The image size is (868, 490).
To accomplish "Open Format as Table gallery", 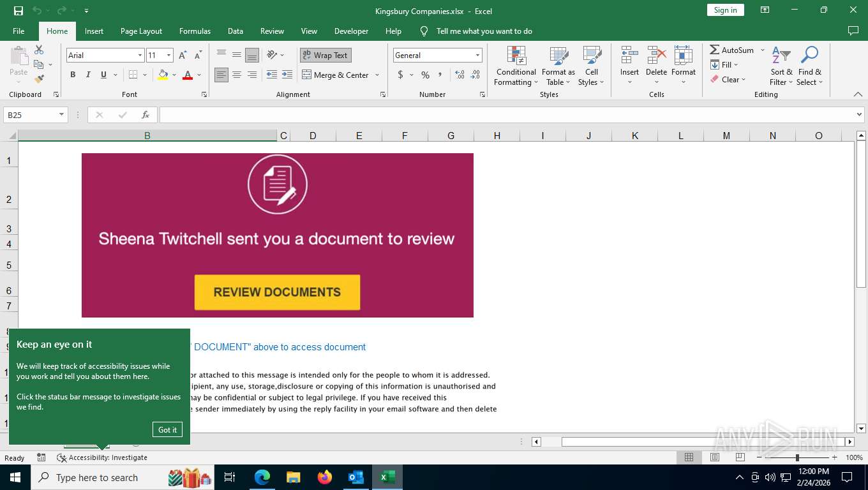I will pyautogui.click(x=558, y=66).
